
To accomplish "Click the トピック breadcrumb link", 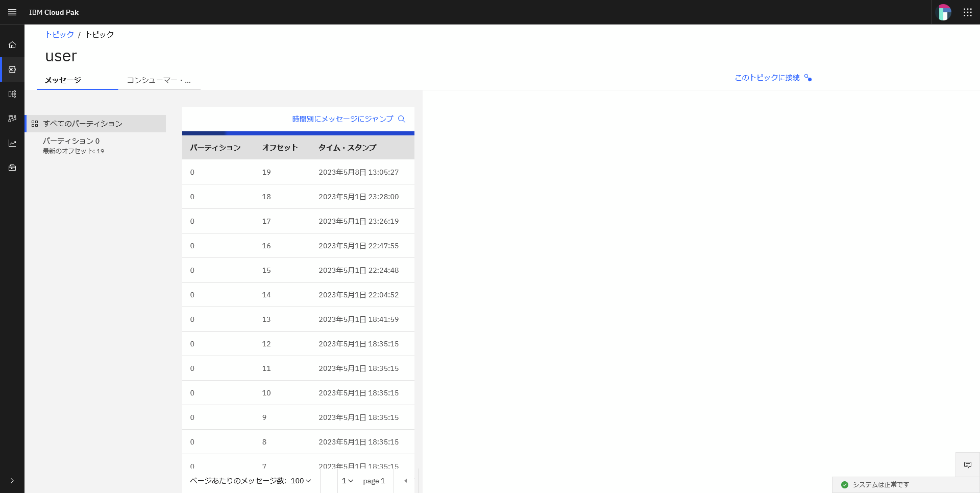I will [x=60, y=35].
